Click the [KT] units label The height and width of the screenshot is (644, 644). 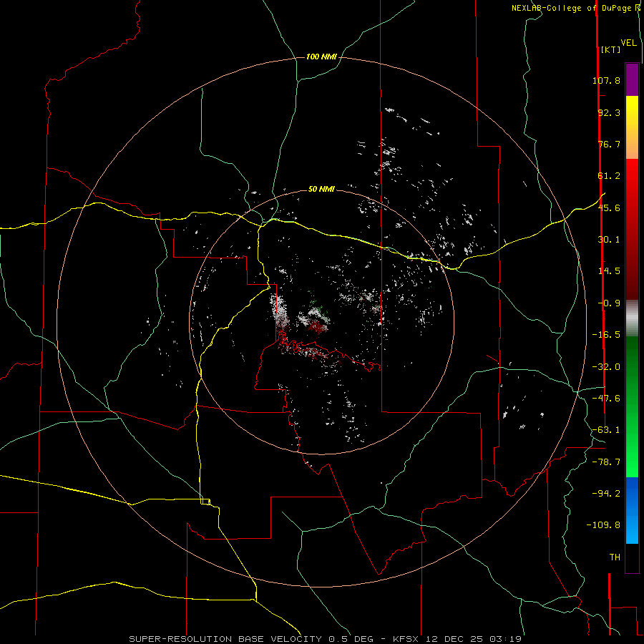(x=610, y=49)
